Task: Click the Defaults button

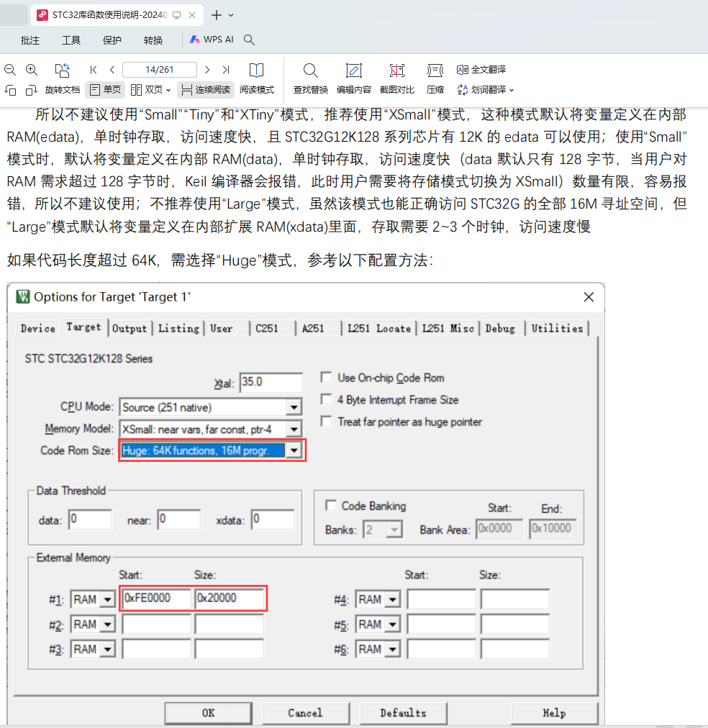Action: point(403,713)
